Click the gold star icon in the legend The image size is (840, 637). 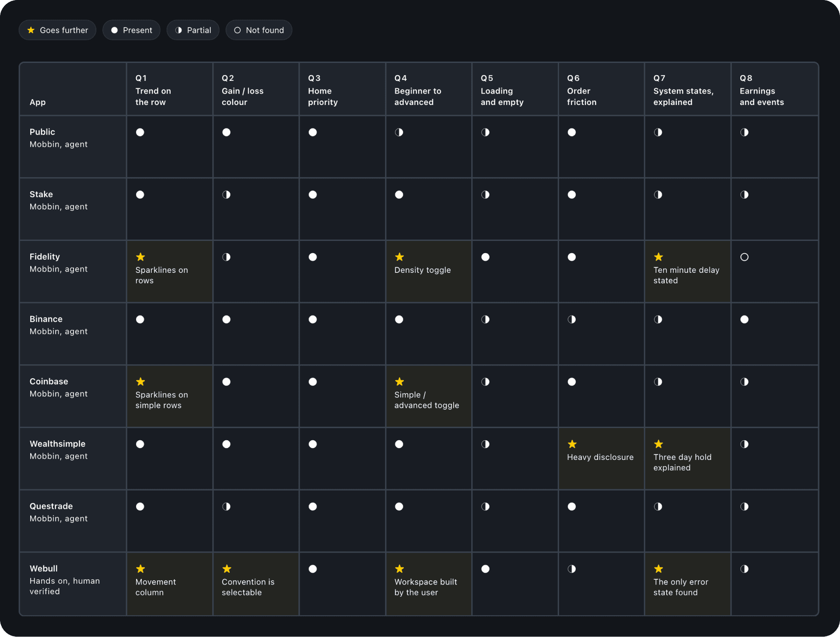31,30
